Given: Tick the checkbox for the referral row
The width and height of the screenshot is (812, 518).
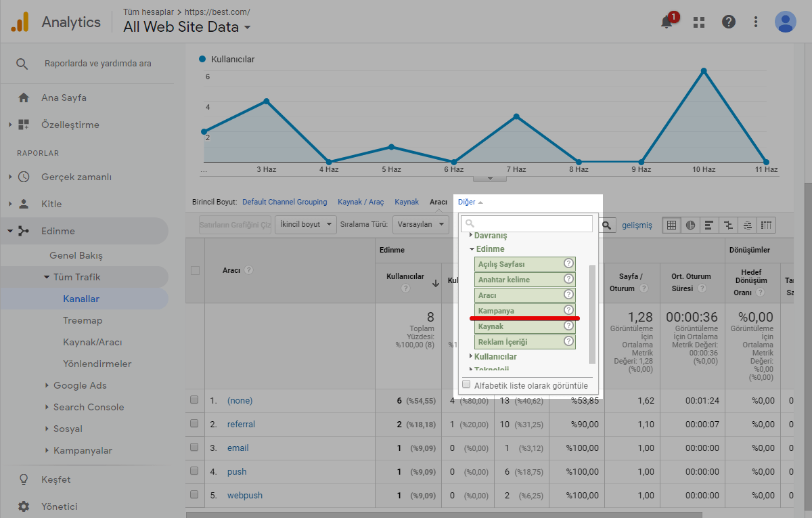Looking at the screenshot, I should (x=194, y=424).
